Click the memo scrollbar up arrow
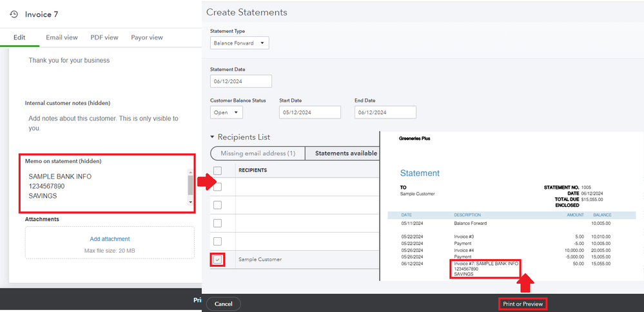This screenshot has height=312, width=644. (x=190, y=172)
